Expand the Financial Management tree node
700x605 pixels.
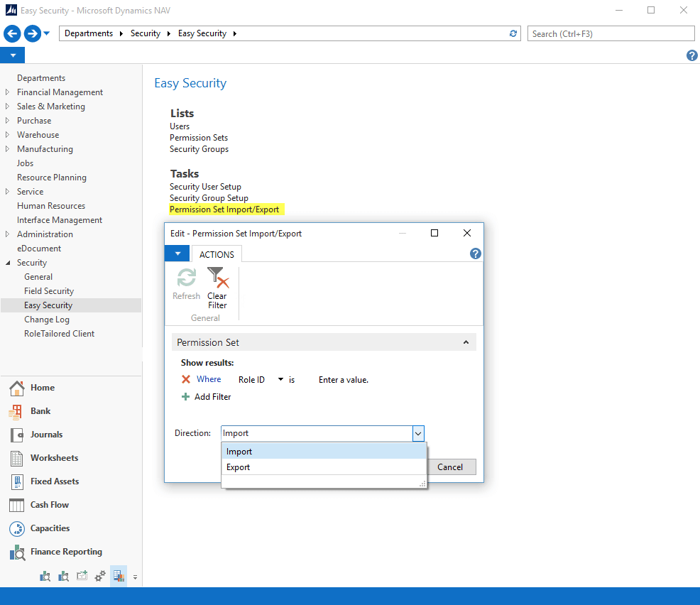7,92
